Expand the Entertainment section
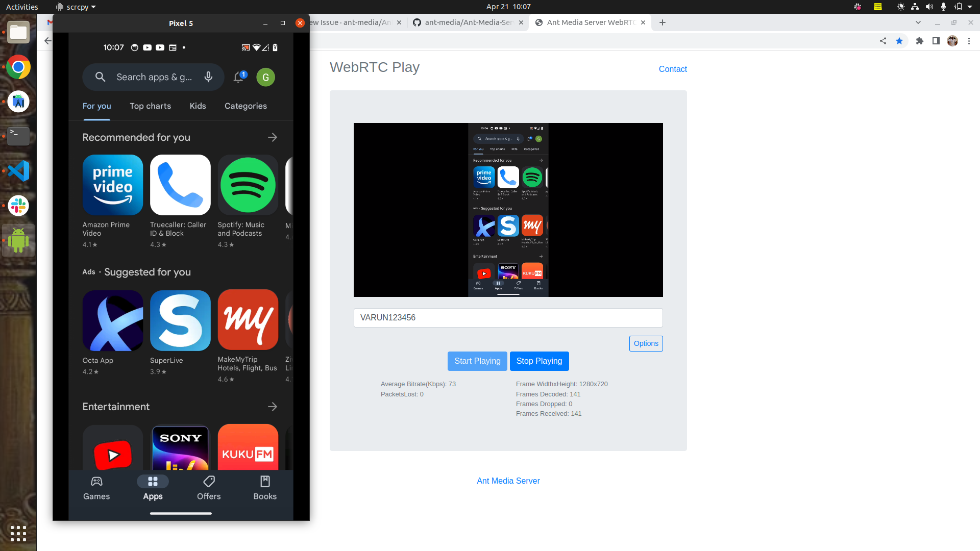Viewport: 980px width, 551px height. tap(273, 406)
